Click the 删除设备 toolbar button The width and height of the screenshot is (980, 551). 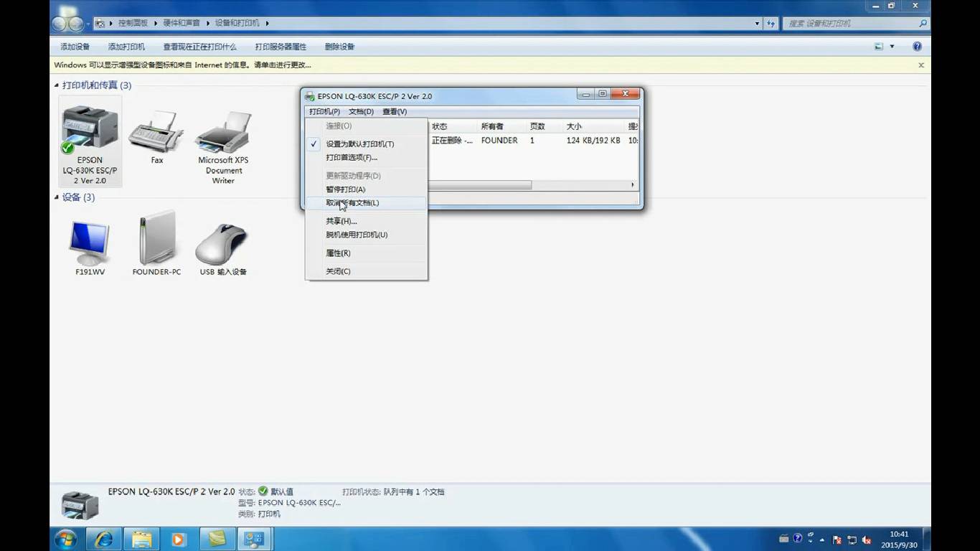pyautogui.click(x=339, y=47)
